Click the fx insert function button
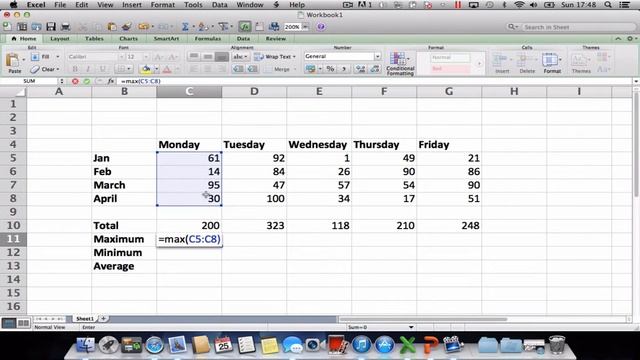 (111, 81)
